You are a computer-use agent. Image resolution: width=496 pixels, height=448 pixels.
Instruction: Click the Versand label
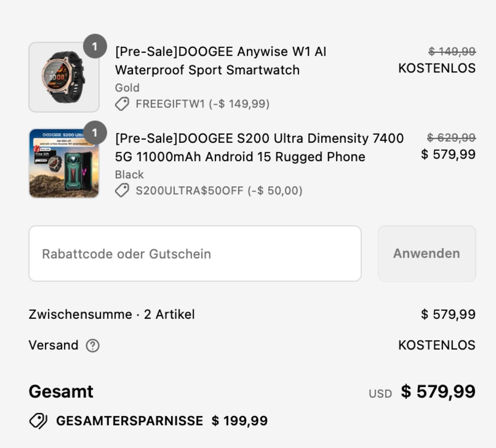pos(53,345)
